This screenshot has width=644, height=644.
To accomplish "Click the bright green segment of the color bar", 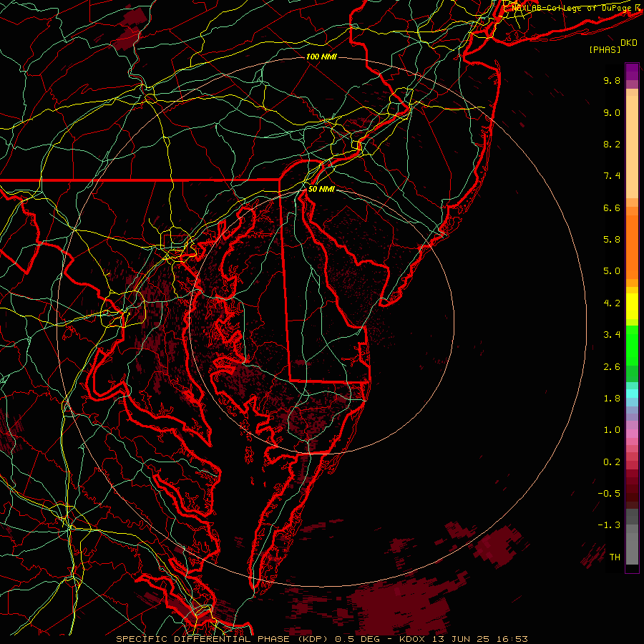I will [x=632, y=346].
